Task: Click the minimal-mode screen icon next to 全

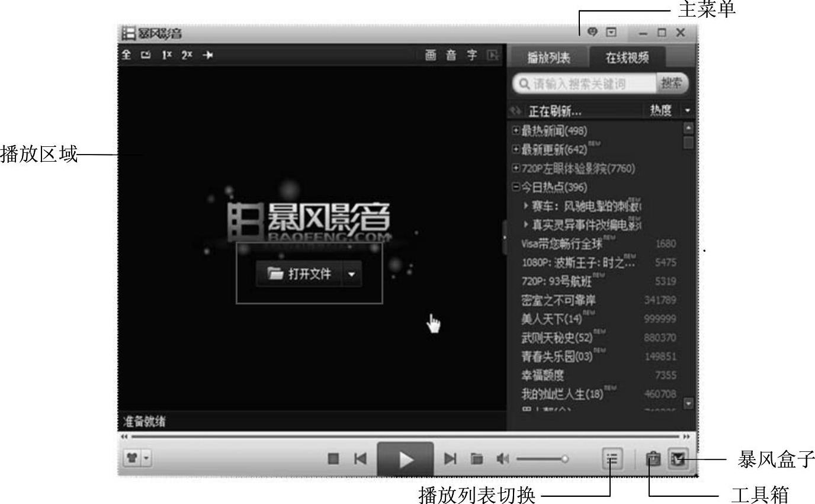Action: point(146,55)
